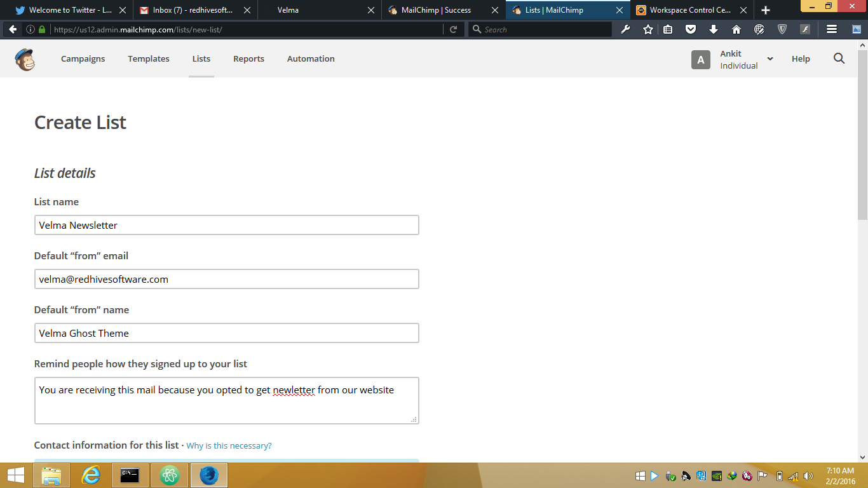Close the Welcome to Twitter tab
The height and width of the screenshot is (488, 868).
pyautogui.click(x=123, y=10)
